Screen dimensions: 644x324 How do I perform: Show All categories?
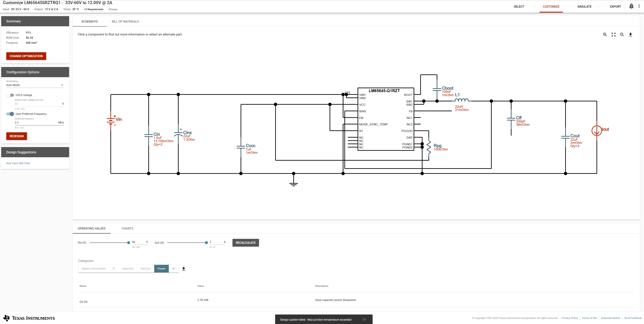coord(174,269)
